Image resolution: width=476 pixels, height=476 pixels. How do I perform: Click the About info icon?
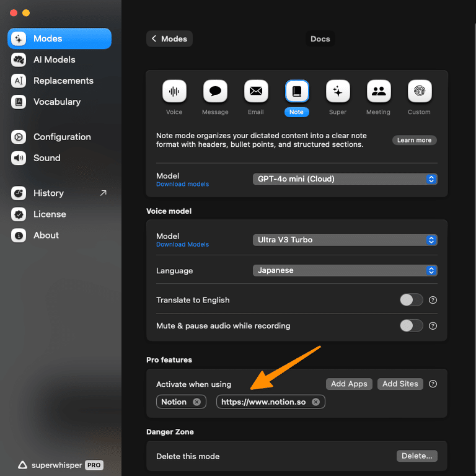[19, 236]
